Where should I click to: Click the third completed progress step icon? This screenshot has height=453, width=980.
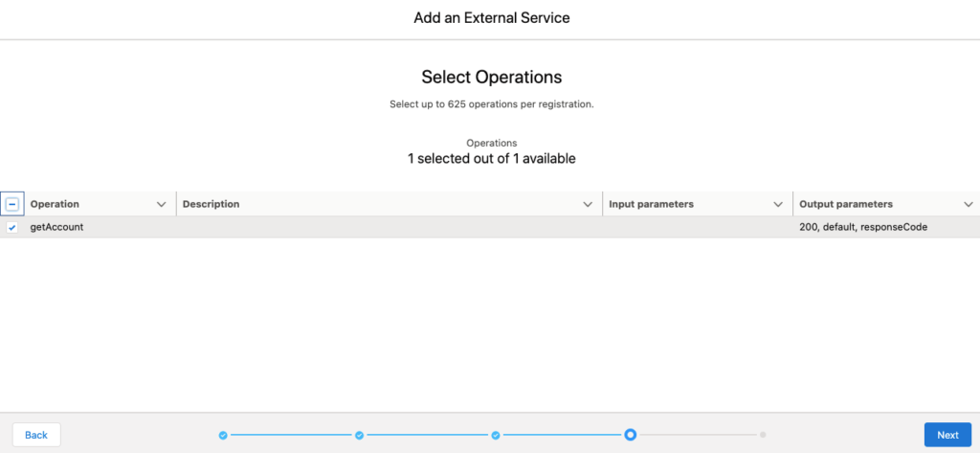click(x=496, y=435)
